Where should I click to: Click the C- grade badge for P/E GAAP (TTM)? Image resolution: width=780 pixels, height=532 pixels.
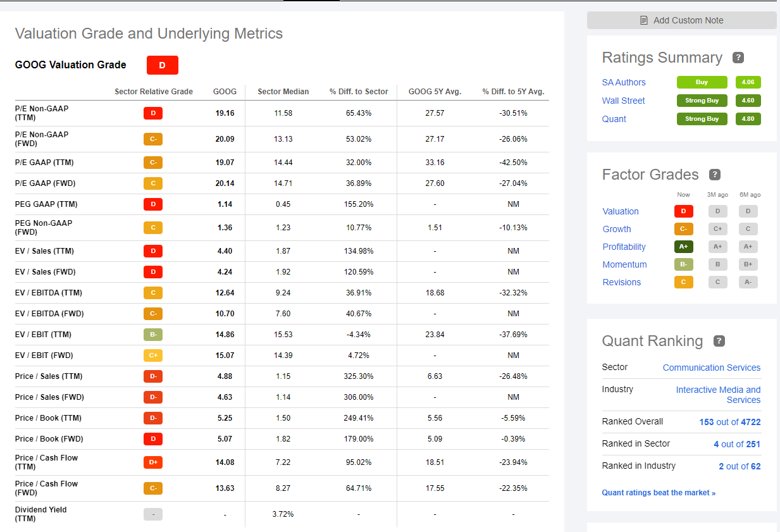click(153, 163)
